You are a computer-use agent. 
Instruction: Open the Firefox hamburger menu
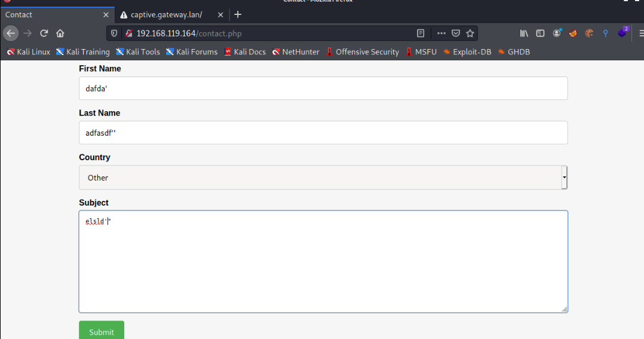point(640,33)
